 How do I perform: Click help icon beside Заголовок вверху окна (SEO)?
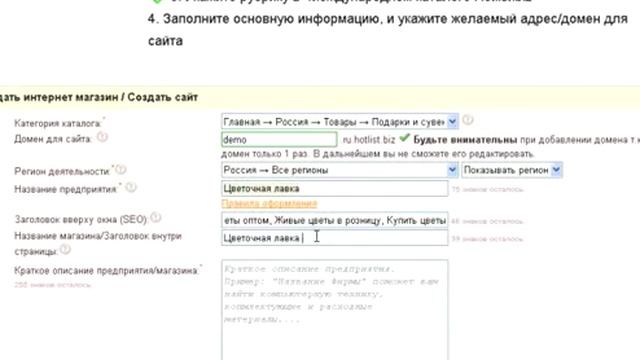point(156,218)
